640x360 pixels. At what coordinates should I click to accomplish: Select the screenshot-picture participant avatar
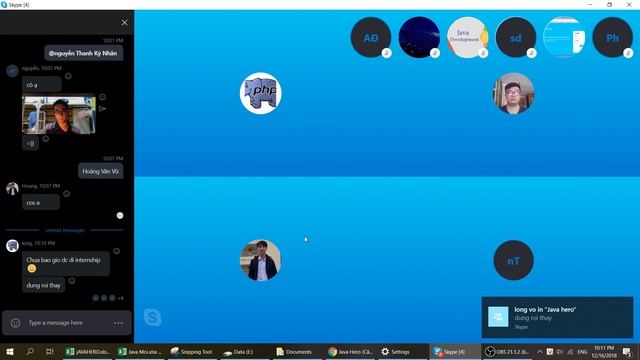coord(564,38)
